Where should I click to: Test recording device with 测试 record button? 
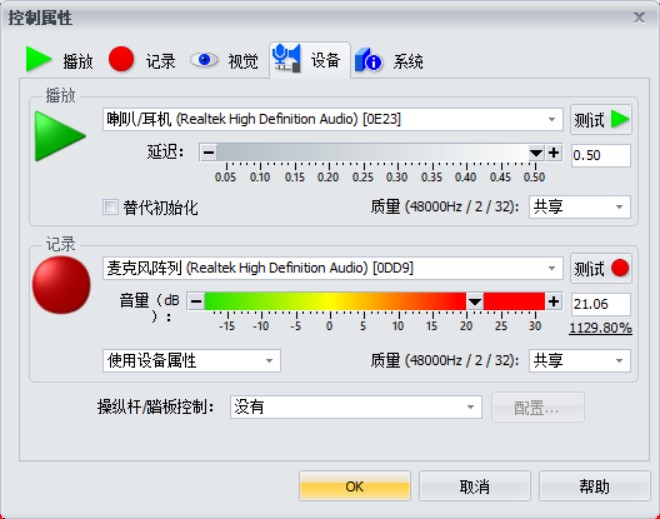(x=601, y=268)
